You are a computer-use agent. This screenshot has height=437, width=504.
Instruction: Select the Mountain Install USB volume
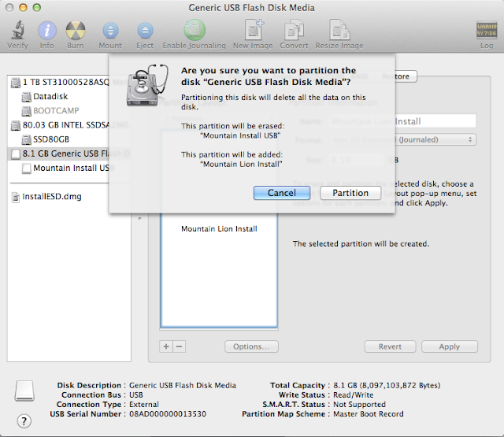65,168
